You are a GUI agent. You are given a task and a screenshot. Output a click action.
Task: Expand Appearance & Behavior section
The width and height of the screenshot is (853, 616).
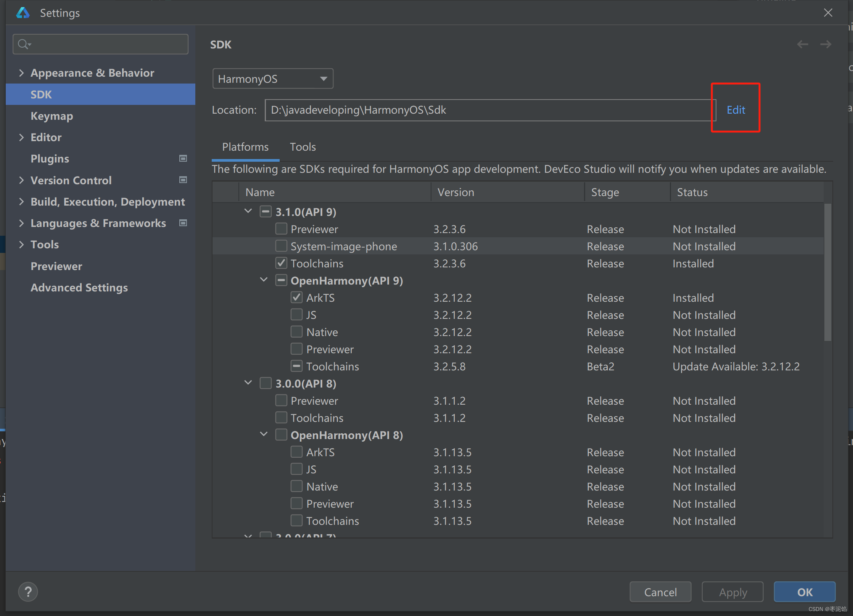tap(21, 72)
